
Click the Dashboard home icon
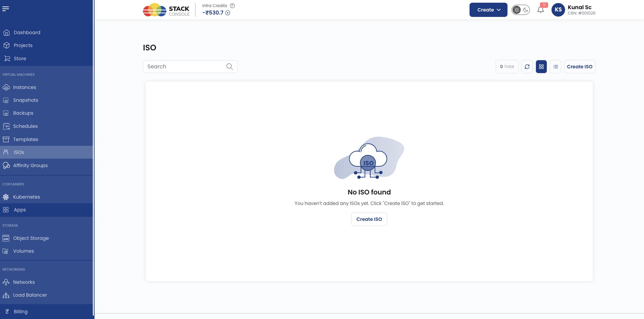point(6,32)
